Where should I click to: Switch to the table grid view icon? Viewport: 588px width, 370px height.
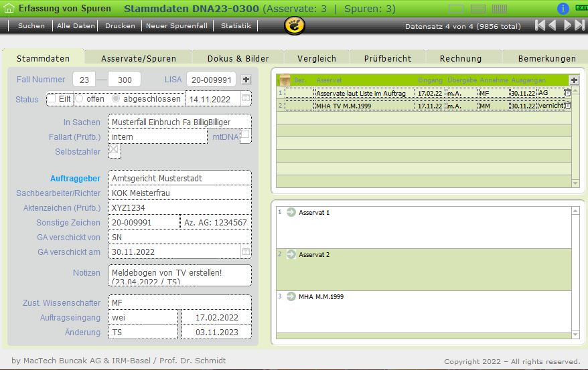499,9
